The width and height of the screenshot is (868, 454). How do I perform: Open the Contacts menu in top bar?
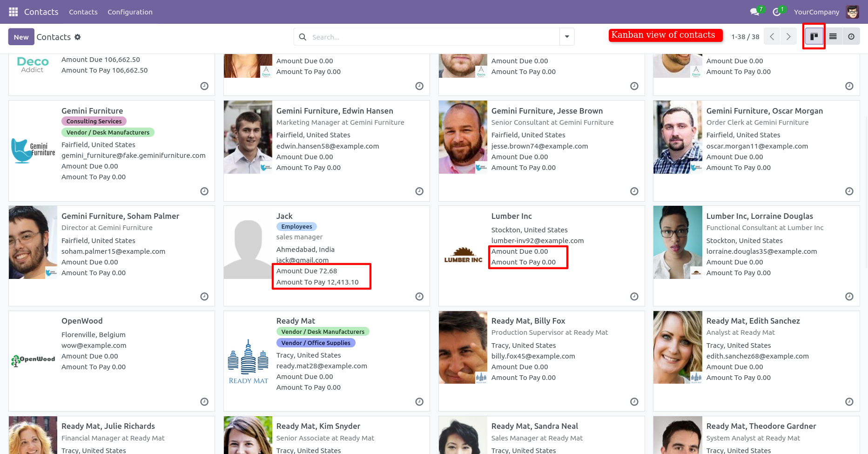[83, 12]
